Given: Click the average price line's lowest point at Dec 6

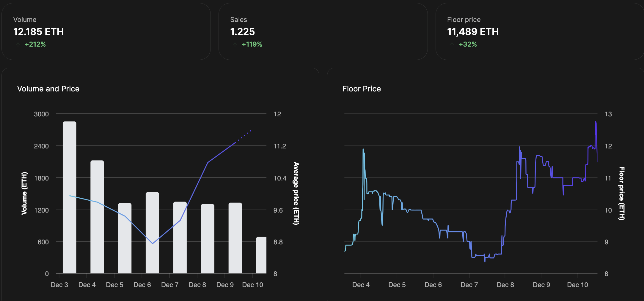Looking at the screenshot, I should (153, 243).
